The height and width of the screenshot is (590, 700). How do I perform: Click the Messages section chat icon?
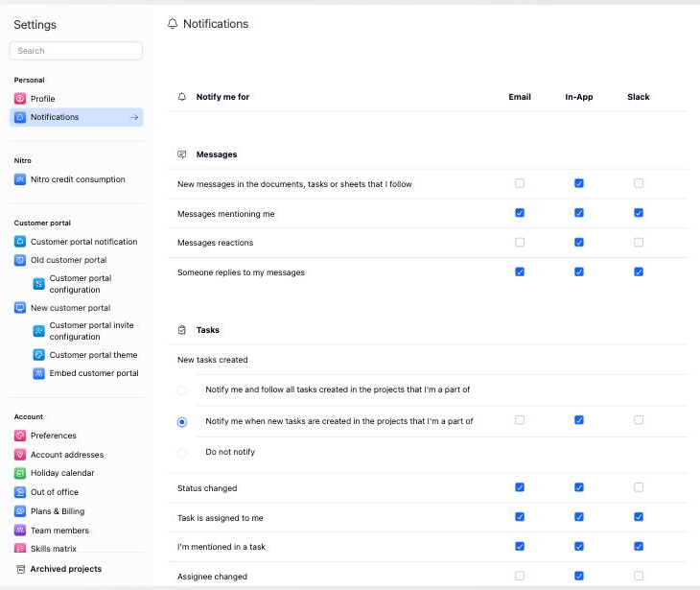point(181,154)
